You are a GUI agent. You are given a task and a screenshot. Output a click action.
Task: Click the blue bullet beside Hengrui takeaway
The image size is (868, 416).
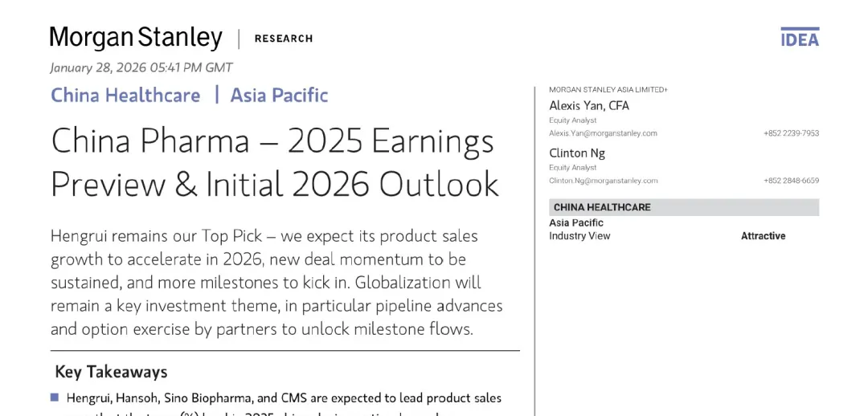[55, 398]
